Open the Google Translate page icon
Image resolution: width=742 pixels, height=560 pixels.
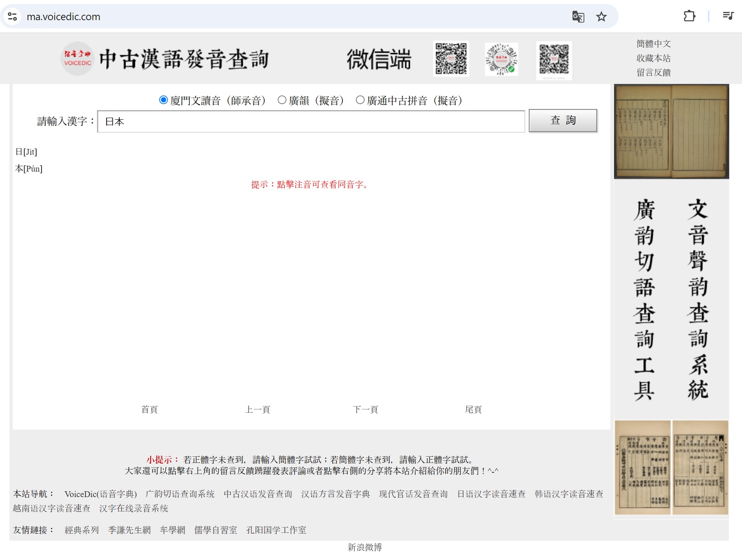[578, 16]
